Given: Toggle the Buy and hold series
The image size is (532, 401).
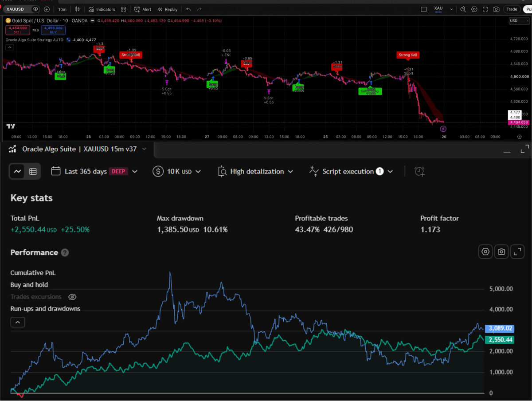Looking at the screenshot, I should pos(29,285).
